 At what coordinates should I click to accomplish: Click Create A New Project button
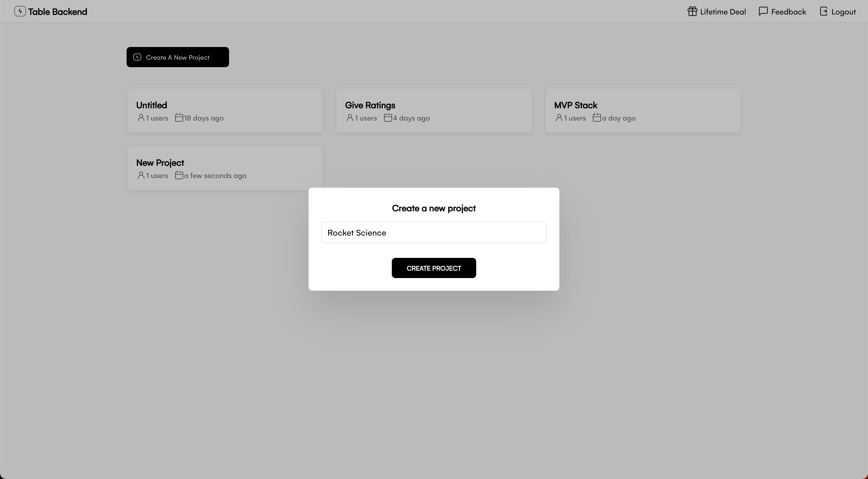(177, 57)
